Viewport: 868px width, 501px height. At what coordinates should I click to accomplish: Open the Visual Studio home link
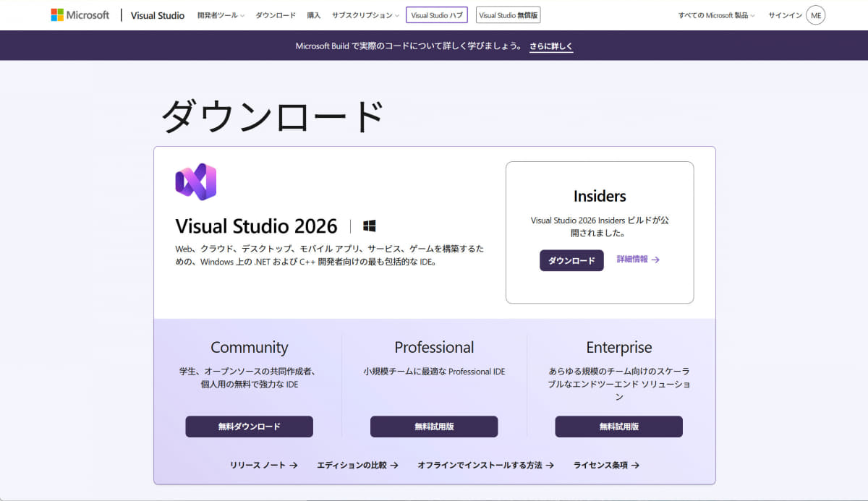click(x=157, y=15)
